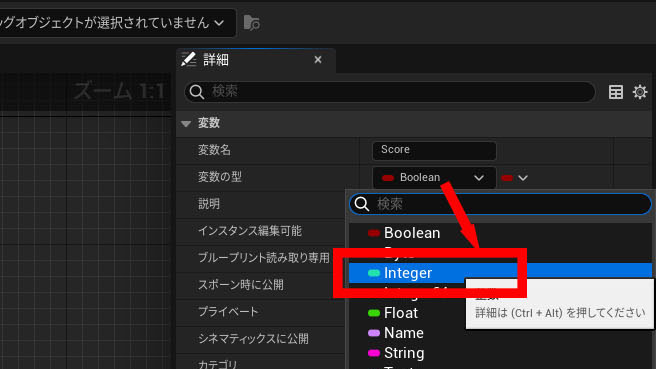Image resolution: width=656 pixels, height=369 pixels.
Task: Open the Boolean variable type dropdown
Action: tap(434, 178)
